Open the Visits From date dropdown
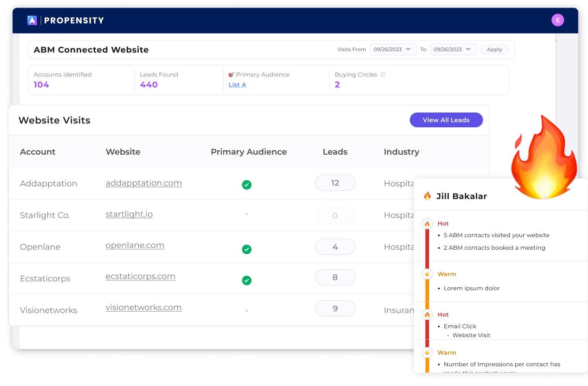 coord(393,49)
